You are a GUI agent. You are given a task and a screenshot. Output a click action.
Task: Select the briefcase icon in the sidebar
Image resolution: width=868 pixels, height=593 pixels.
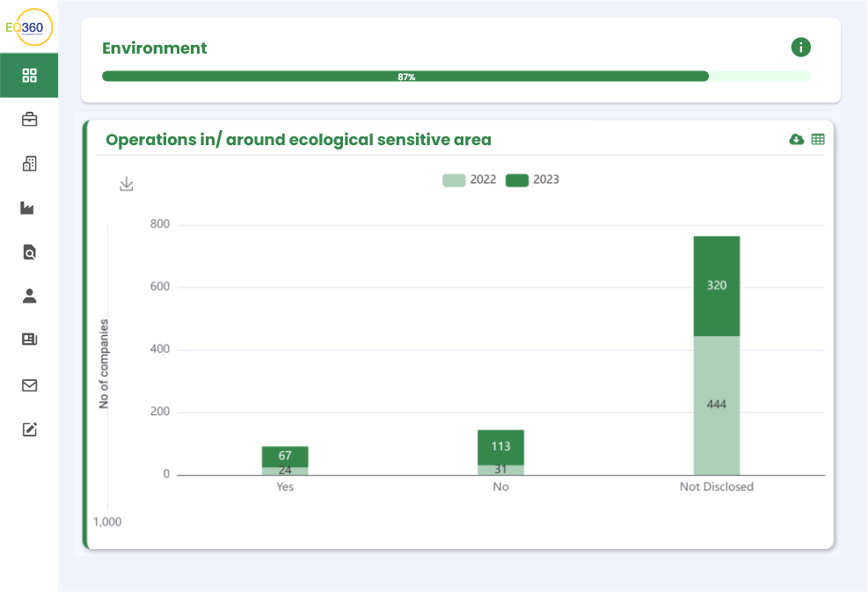29,119
